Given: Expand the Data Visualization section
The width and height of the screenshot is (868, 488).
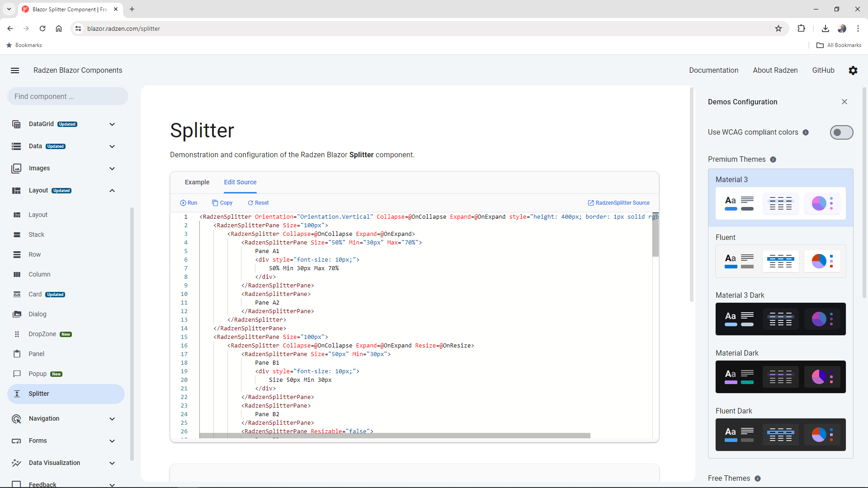Looking at the screenshot, I should [112, 463].
